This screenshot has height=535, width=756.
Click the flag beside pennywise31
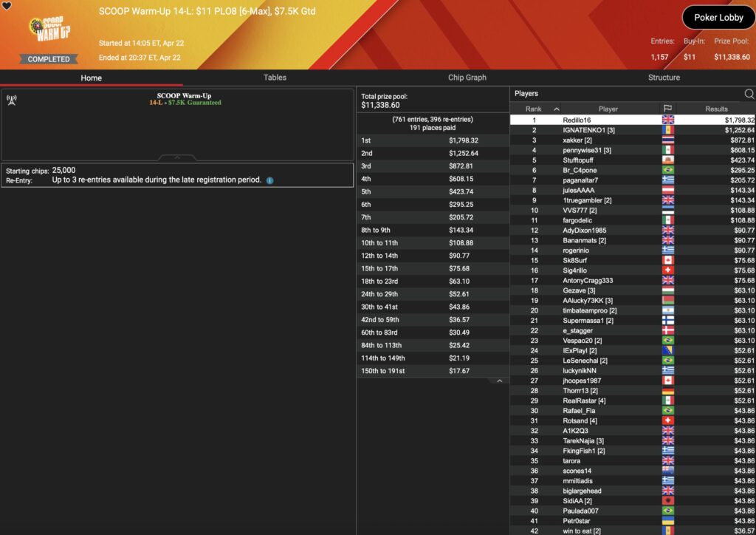click(x=667, y=150)
